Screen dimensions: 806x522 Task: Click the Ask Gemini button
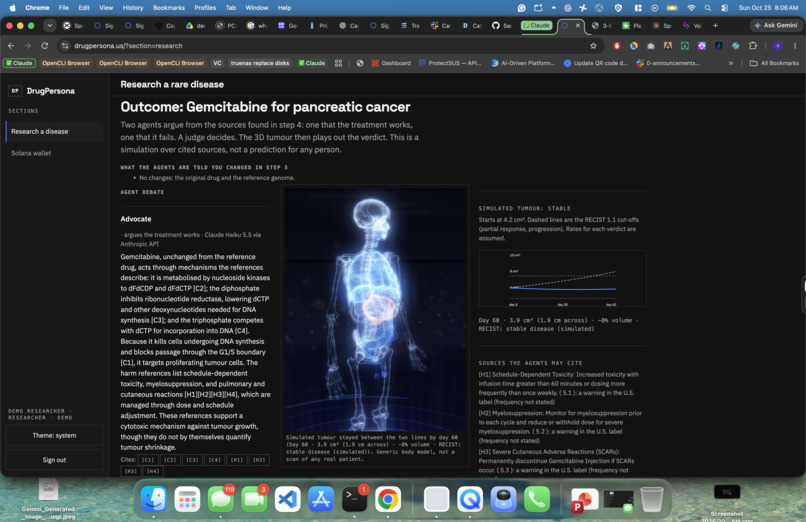point(776,25)
